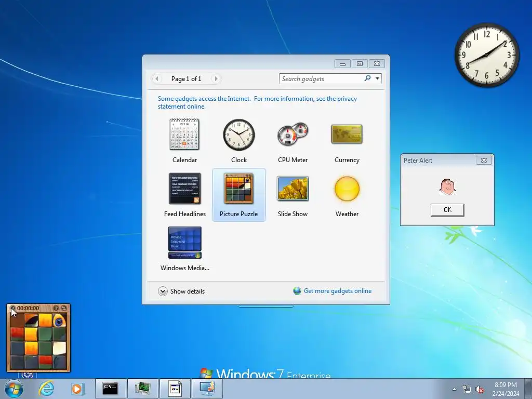Close the gadget gallery window
The height and width of the screenshot is (399, 532).
377,64
